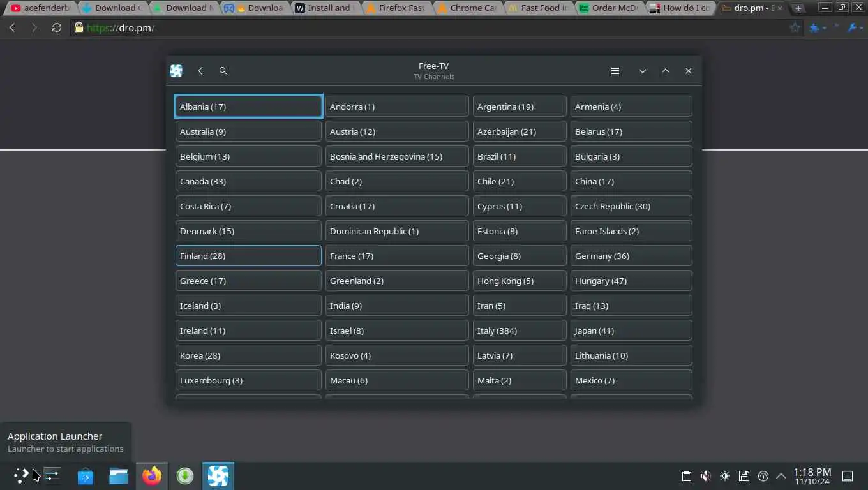
Task: Reload the dro.pm page
Action: (57, 27)
